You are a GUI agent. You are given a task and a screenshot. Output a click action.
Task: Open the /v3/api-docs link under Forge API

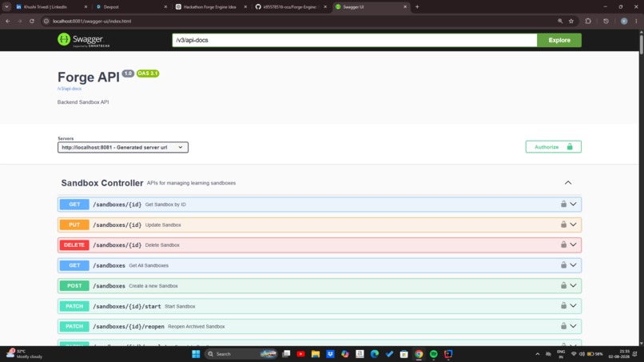click(70, 89)
